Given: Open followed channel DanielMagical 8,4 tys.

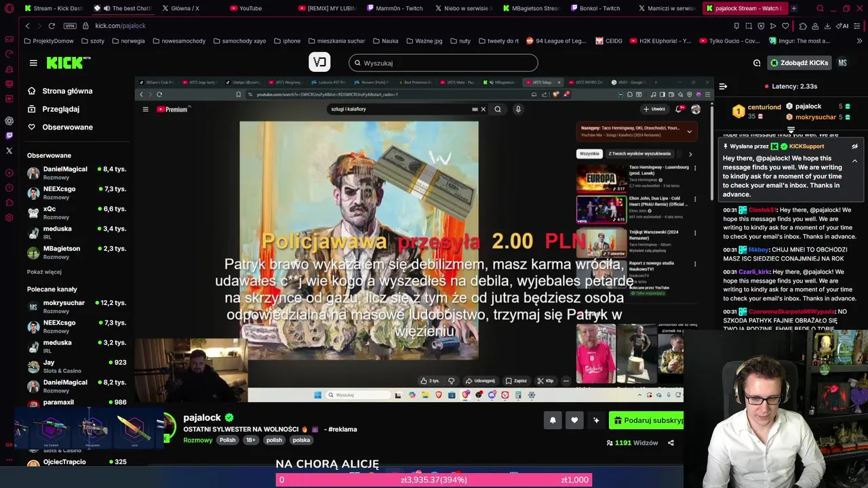Looking at the screenshot, I should (77, 173).
